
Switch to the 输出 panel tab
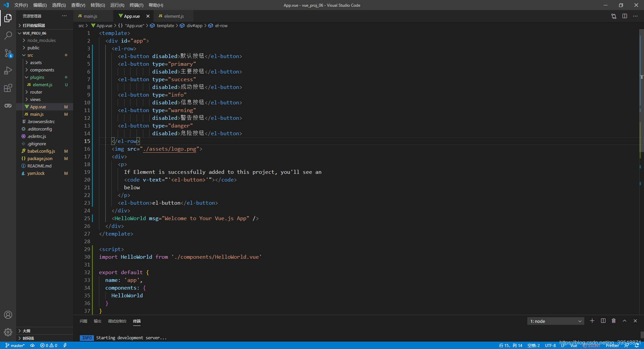(x=97, y=321)
